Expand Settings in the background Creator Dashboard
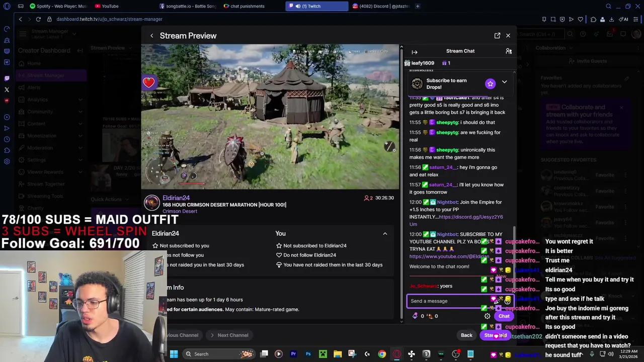 point(50,160)
